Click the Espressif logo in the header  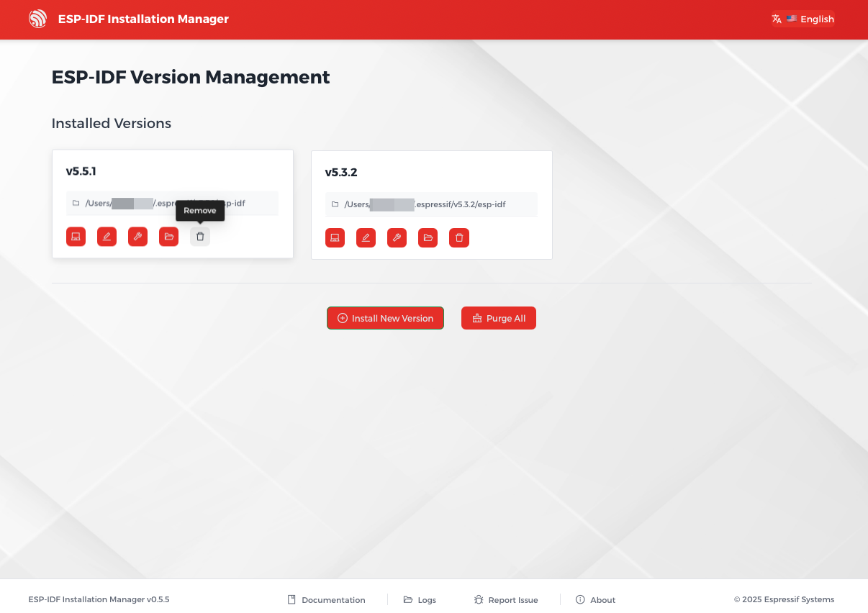click(x=37, y=19)
